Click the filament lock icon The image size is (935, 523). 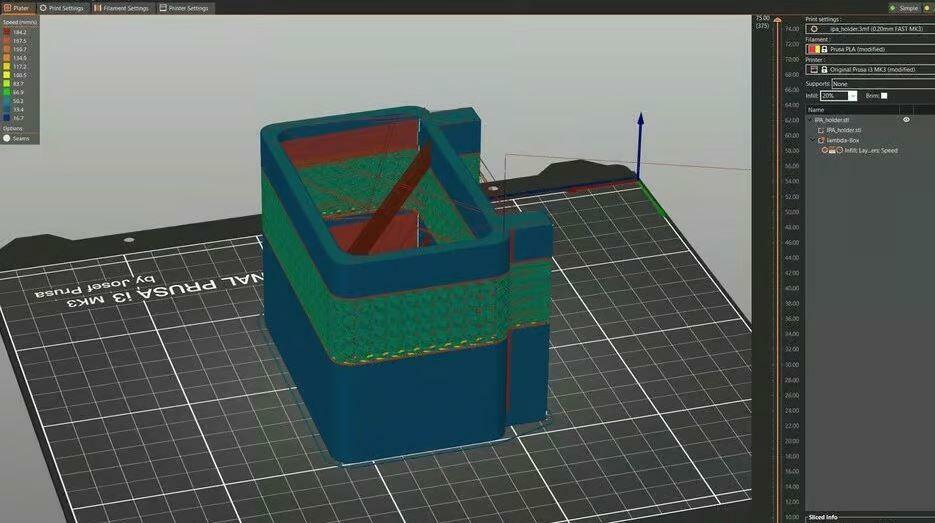tap(824, 49)
